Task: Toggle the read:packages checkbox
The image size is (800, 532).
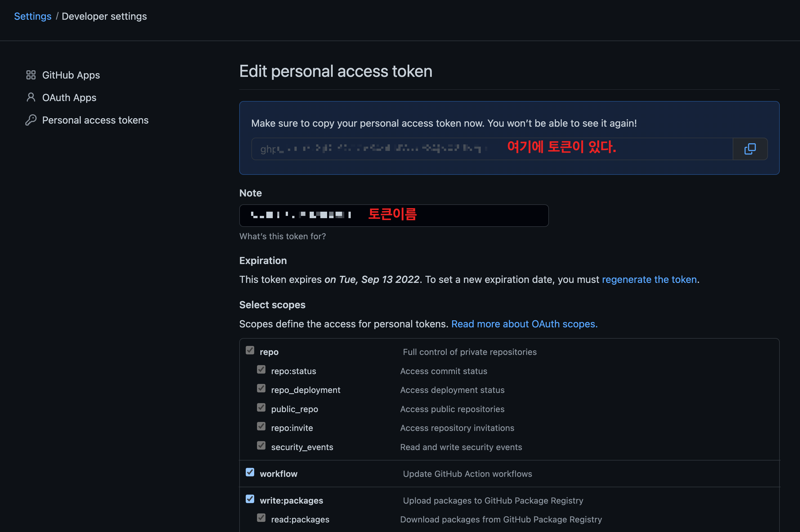Action: pyautogui.click(x=261, y=518)
